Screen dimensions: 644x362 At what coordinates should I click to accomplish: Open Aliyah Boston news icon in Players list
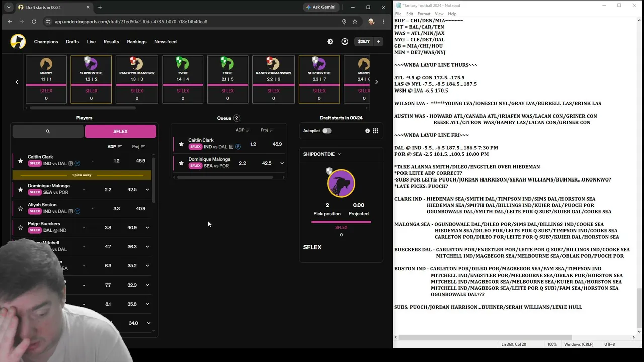click(71, 211)
